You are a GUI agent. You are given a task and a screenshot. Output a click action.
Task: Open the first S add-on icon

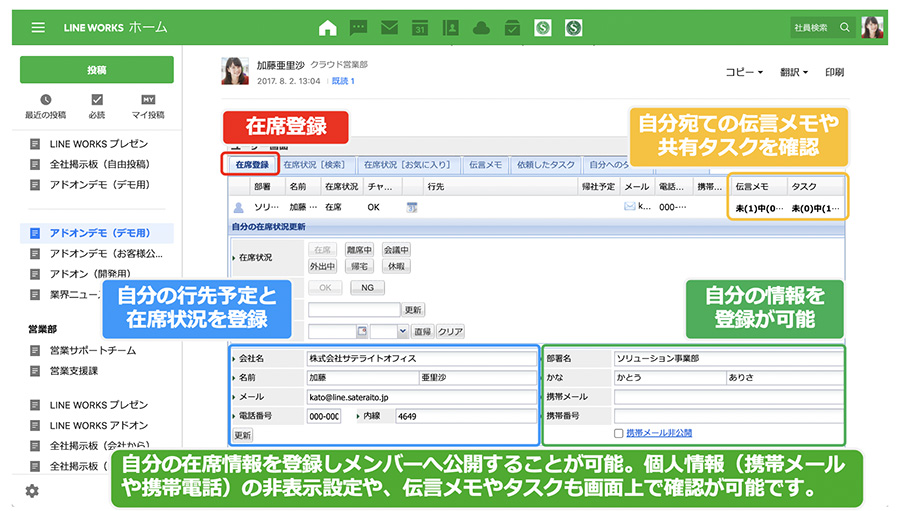(x=542, y=28)
